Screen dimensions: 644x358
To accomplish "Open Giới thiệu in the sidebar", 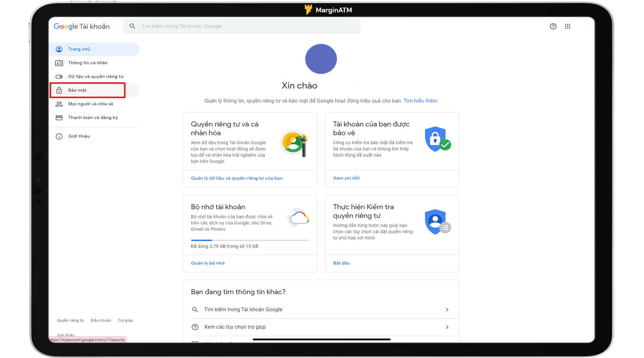I will pos(94,136).
